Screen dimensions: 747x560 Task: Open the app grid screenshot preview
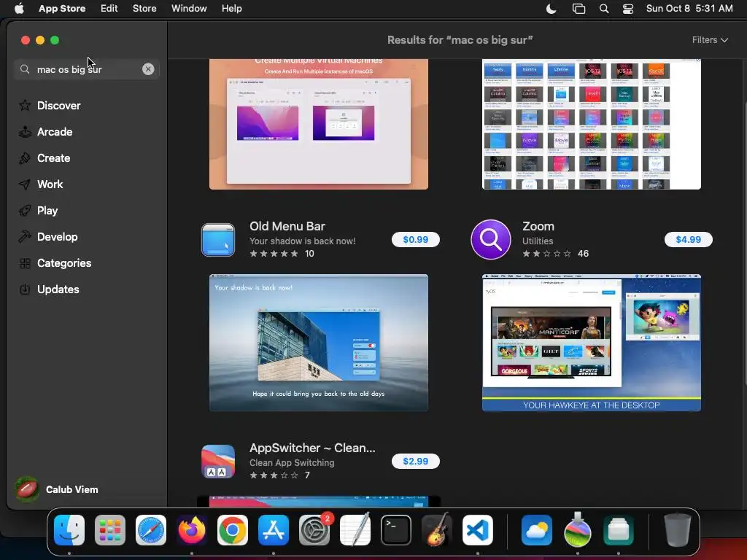click(592, 124)
